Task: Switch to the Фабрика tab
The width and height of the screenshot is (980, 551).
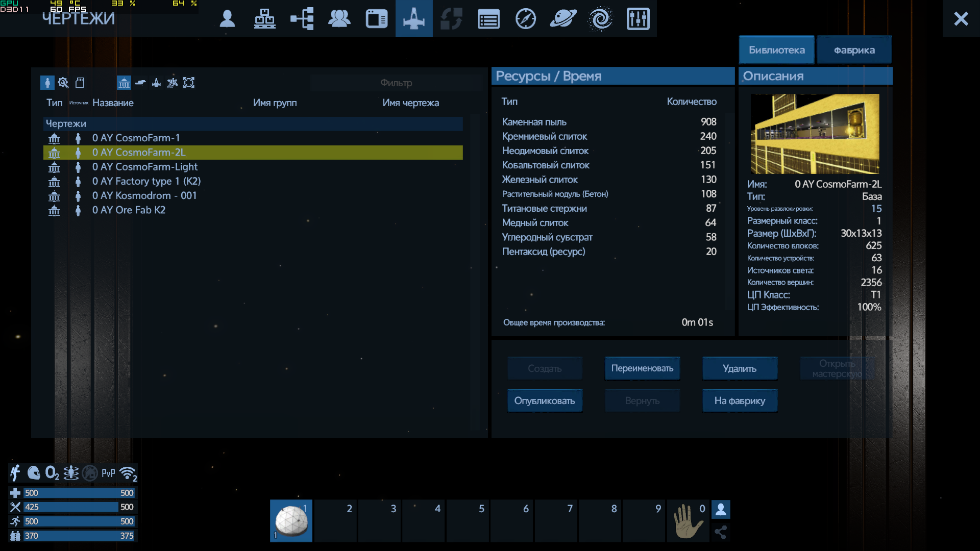Action: pyautogui.click(x=854, y=50)
